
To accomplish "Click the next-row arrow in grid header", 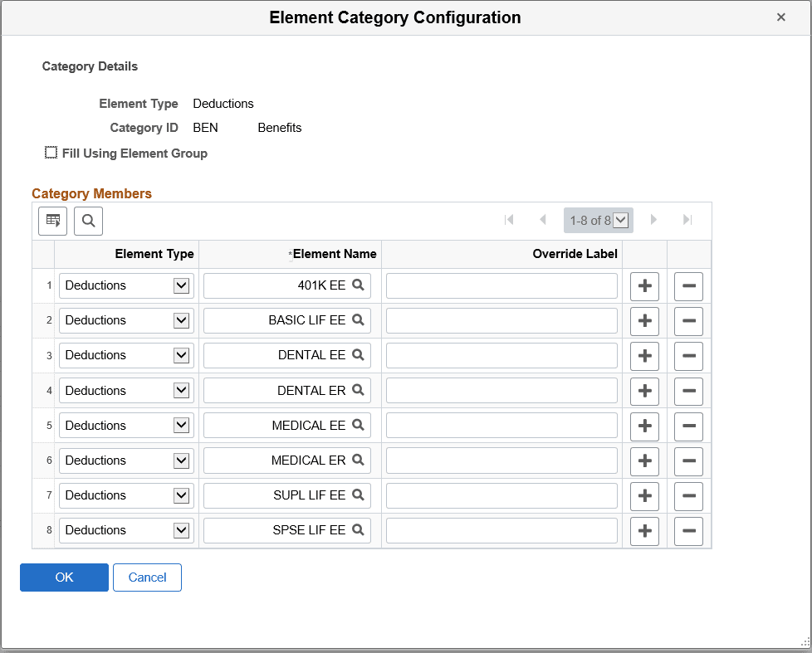I will pos(653,220).
